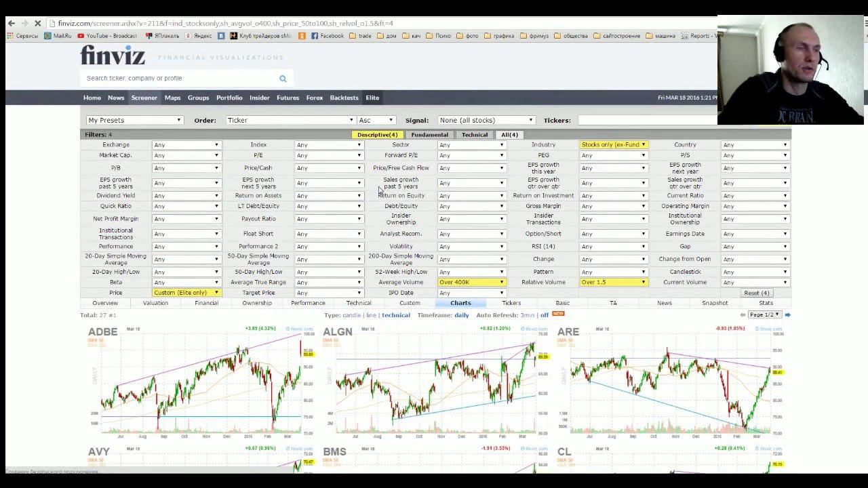
Task: Select technical chart type
Action: [395, 315]
